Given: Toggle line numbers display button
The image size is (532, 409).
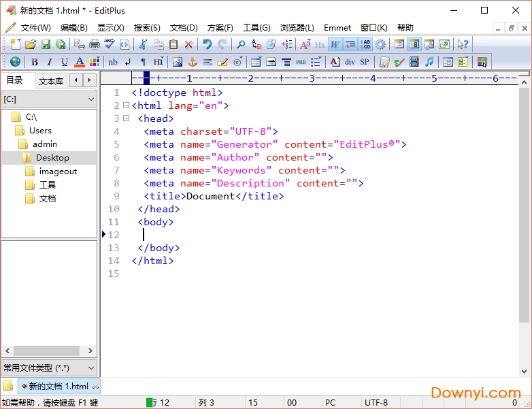Looking at the screenshot, I should pos(365,44).
